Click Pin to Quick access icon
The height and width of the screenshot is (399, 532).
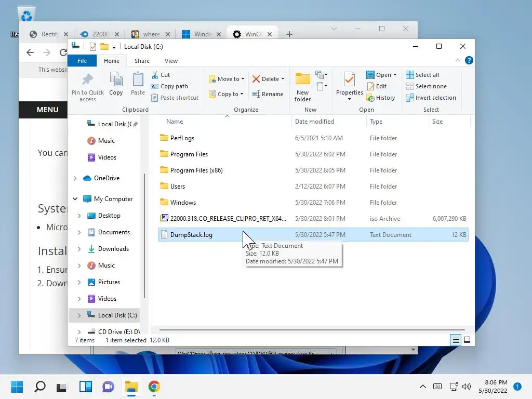coord(87,79)
